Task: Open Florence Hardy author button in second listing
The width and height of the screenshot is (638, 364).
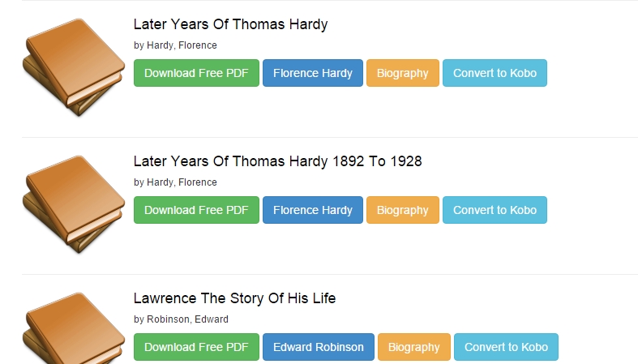Action: pyautogui.click(x=313, y=210)
